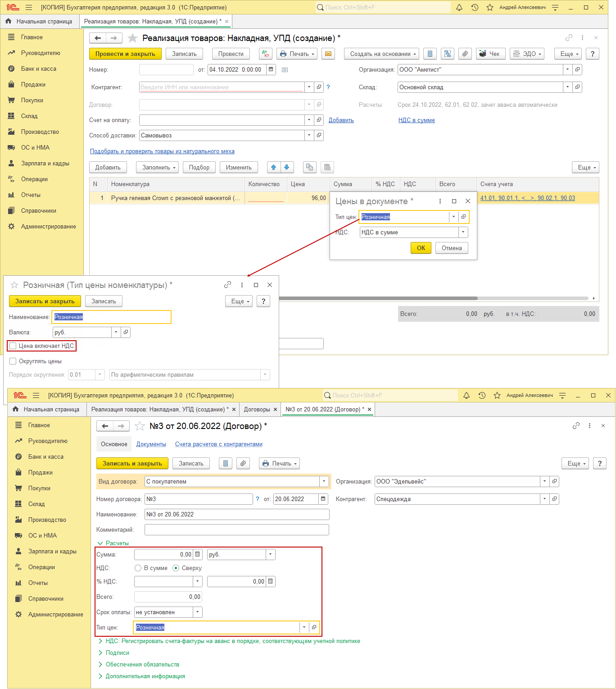Click Отмена in the Цены в документе dialog

click(452, 248)
